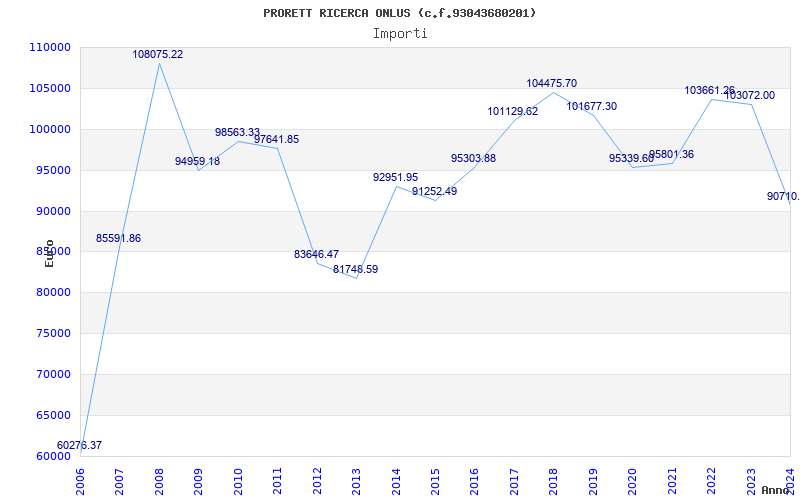Click the 2021 x-axis year label
The width and height of the screenshot is (800, 500).
point(672,481)
